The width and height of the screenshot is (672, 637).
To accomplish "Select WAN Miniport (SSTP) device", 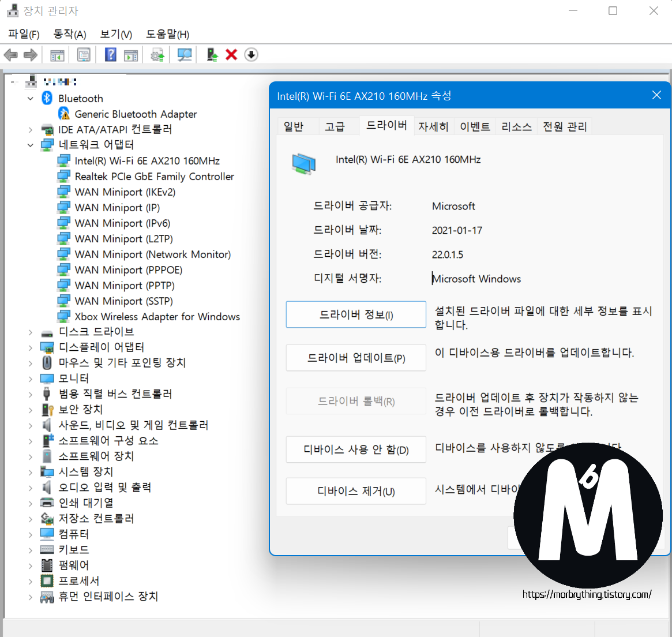I will click(x=124, y=301).
